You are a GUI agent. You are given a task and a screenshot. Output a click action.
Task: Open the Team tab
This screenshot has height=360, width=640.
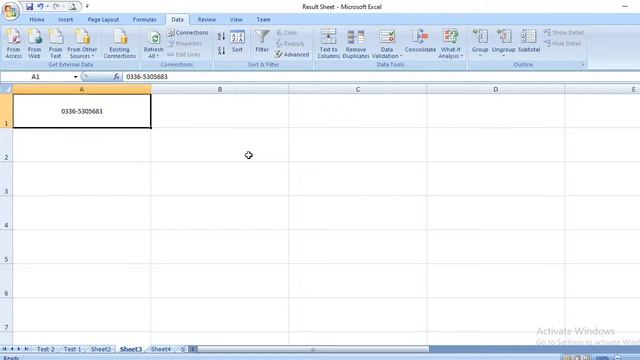click(x=263, y=19)
